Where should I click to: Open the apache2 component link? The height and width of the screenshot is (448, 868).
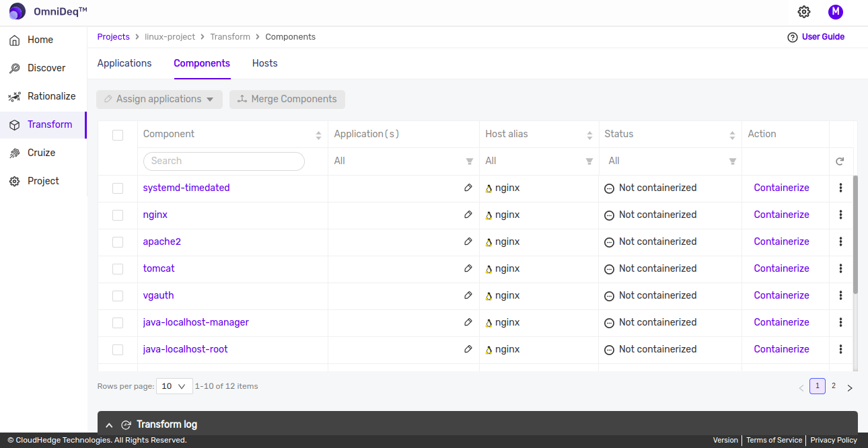point(161,241)
